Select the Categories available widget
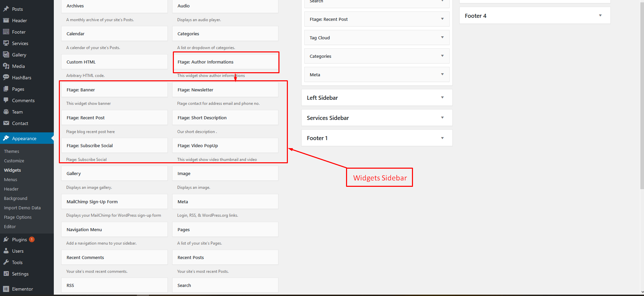This screenshot has height=296, width=644. click(x=225, y=34)
